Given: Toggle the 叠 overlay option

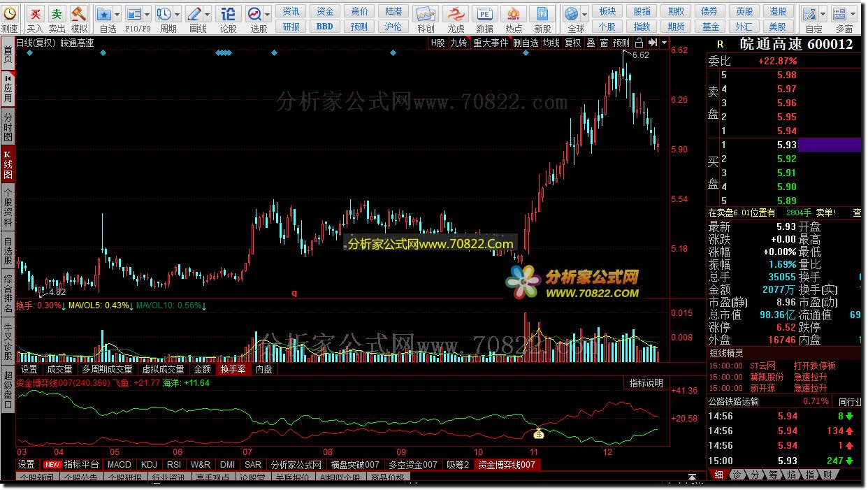Looking at the screenshot, I should [x=591, y=43].
